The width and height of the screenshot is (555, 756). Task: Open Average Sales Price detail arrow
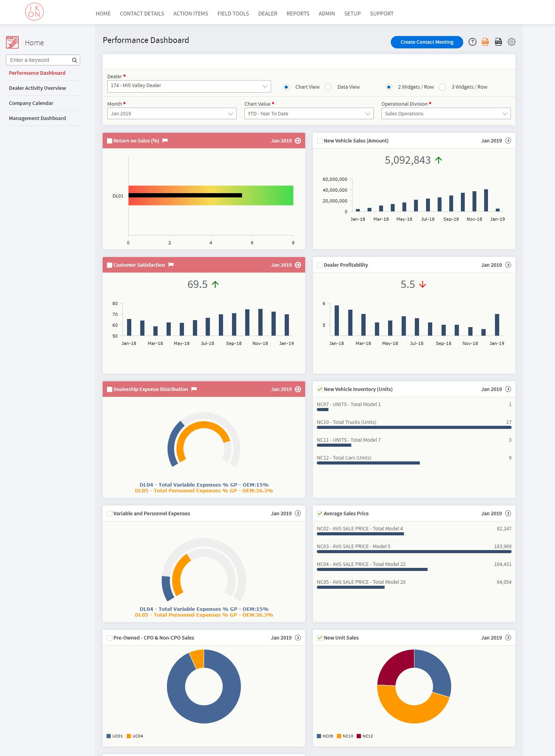(508, 513)
